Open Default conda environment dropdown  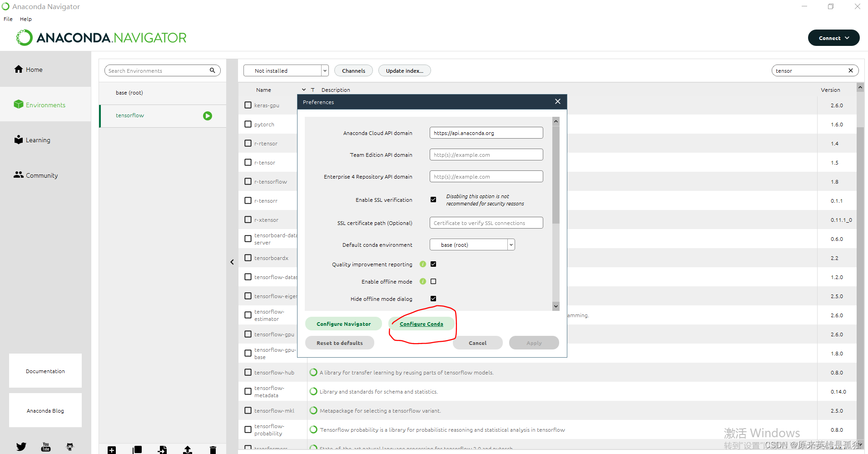click(x=472, y=244)
